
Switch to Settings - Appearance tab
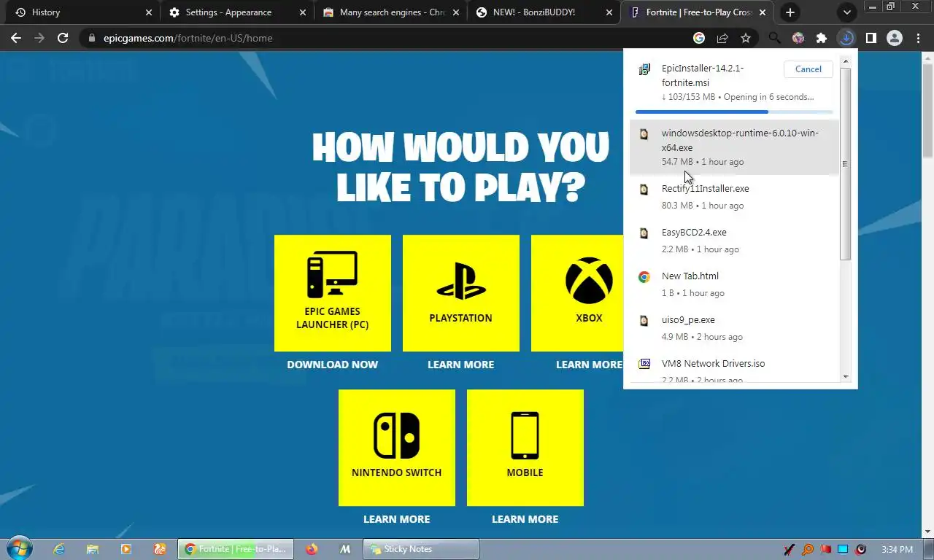pyautogui.click(x=237, y=12)
